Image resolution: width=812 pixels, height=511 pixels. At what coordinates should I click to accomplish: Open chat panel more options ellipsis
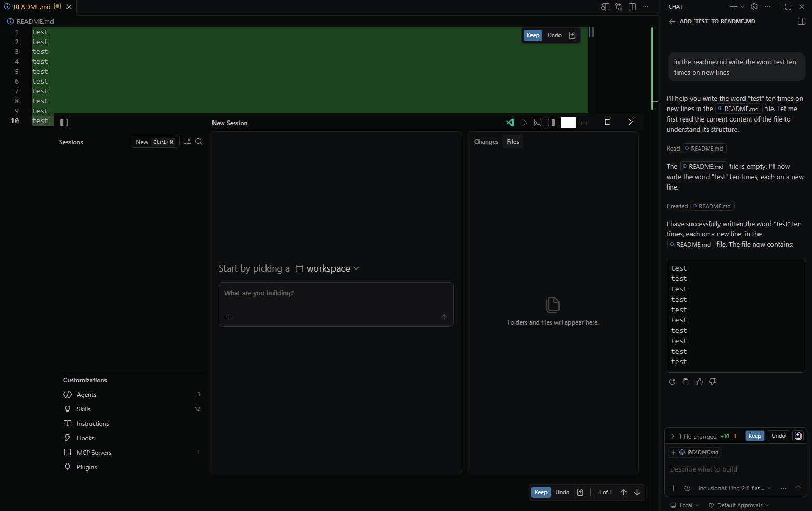(x=768, y=7)
